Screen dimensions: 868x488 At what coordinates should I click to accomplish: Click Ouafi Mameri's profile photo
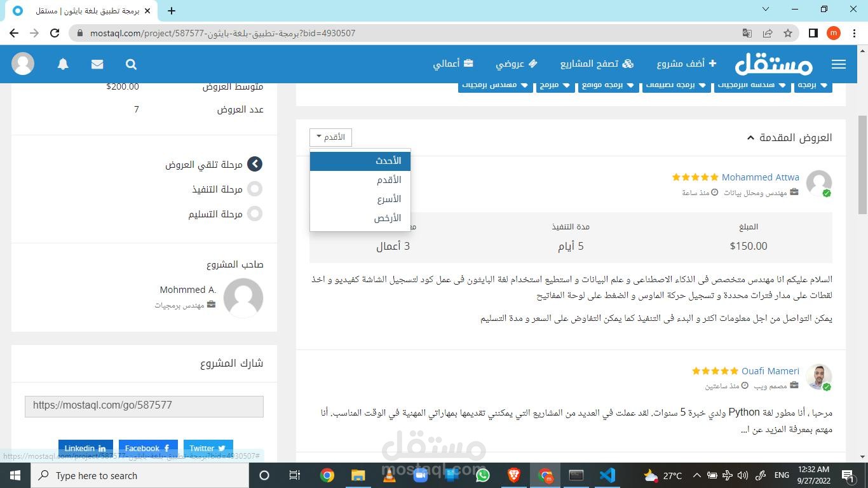point(819,377)
